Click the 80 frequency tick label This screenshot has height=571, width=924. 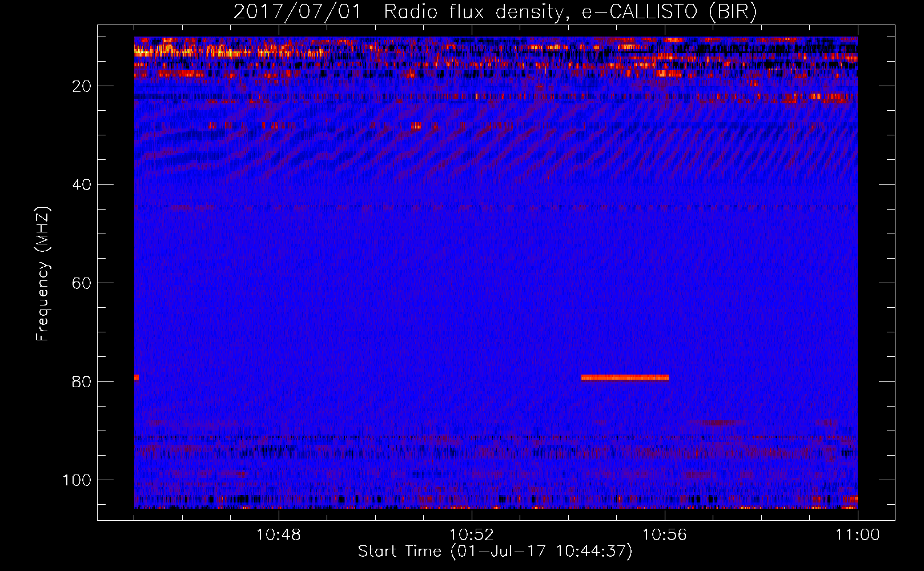pyautogui.click(x=82, y=382)
